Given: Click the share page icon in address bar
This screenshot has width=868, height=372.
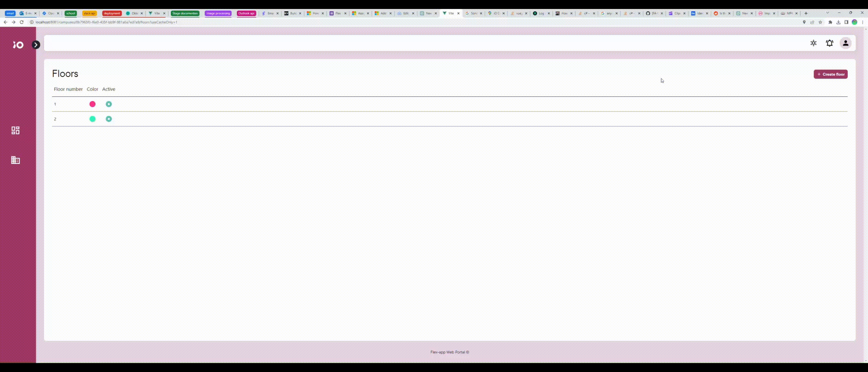Looking at the screenshot, I should [x=812, y=22].
